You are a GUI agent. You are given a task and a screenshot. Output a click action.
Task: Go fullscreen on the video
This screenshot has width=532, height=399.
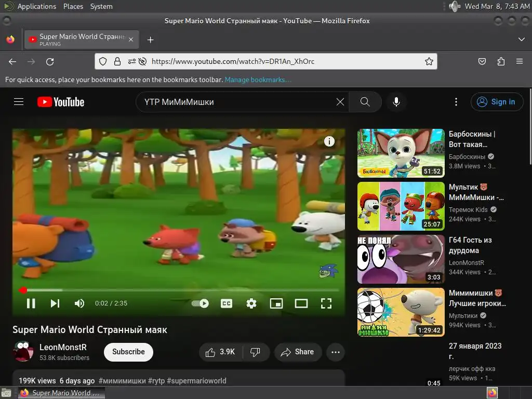326,303
